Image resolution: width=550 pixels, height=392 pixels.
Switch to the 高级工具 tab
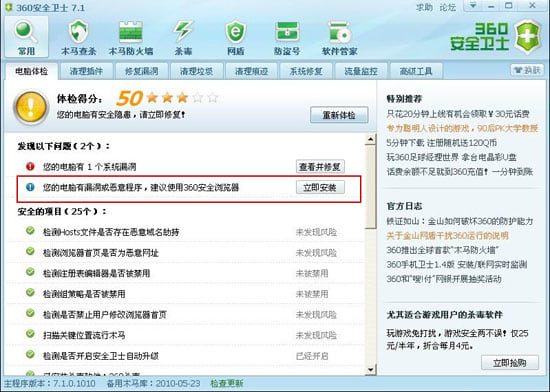pos(416,71)
